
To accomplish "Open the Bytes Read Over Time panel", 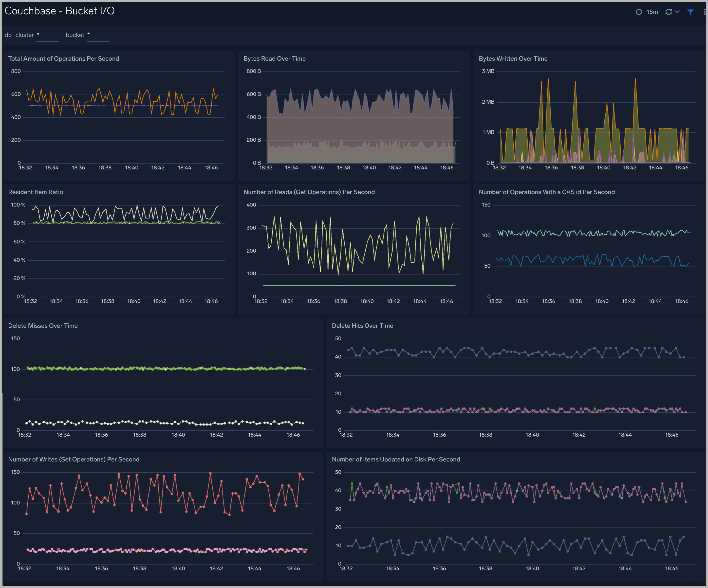I will [275, 58].
